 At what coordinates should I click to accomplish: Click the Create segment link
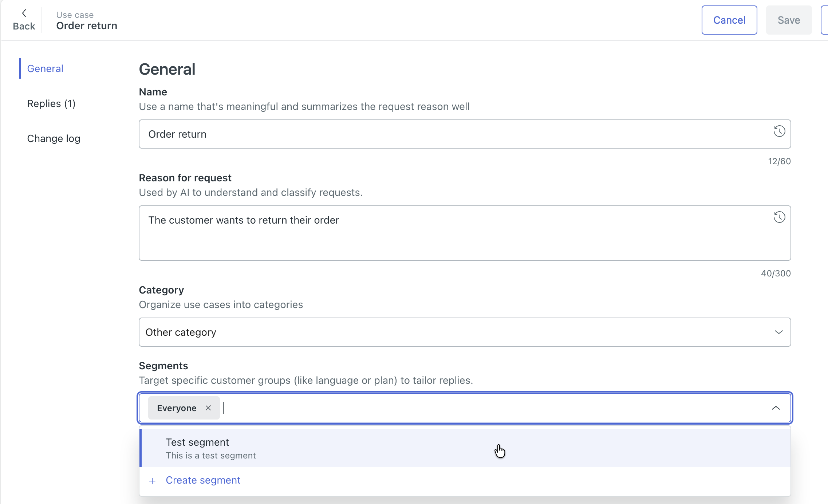203,480
